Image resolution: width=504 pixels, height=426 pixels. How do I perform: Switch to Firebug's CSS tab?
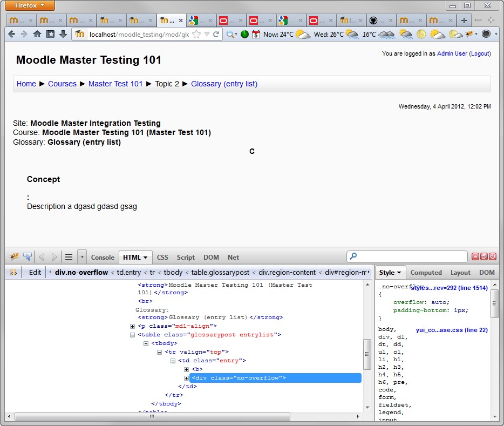[x=162, y=257]
